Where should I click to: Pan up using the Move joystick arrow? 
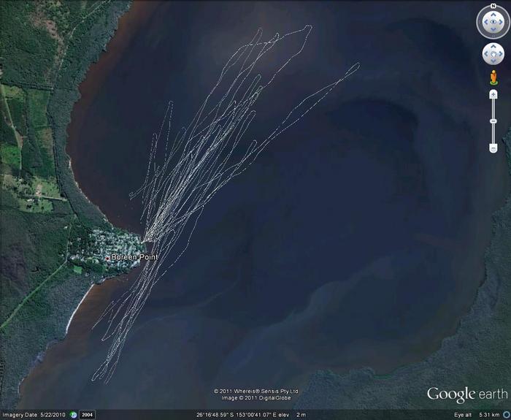(493, 47)
